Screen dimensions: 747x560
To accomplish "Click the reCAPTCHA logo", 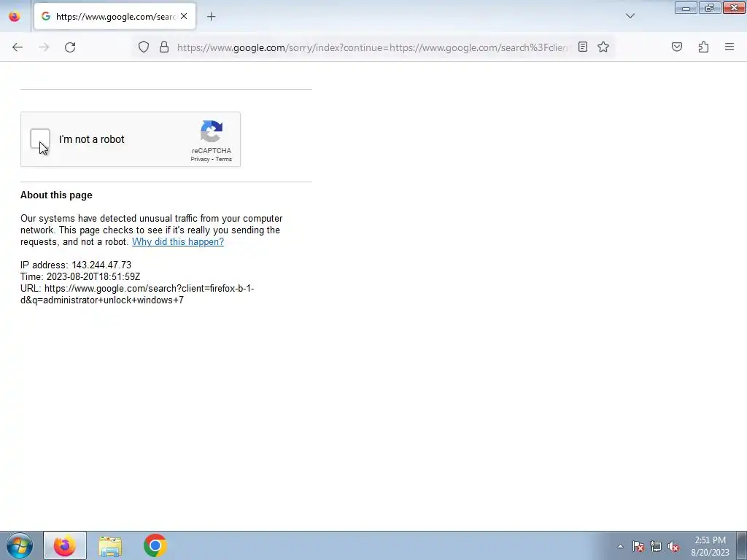I will tap(212, 131).
